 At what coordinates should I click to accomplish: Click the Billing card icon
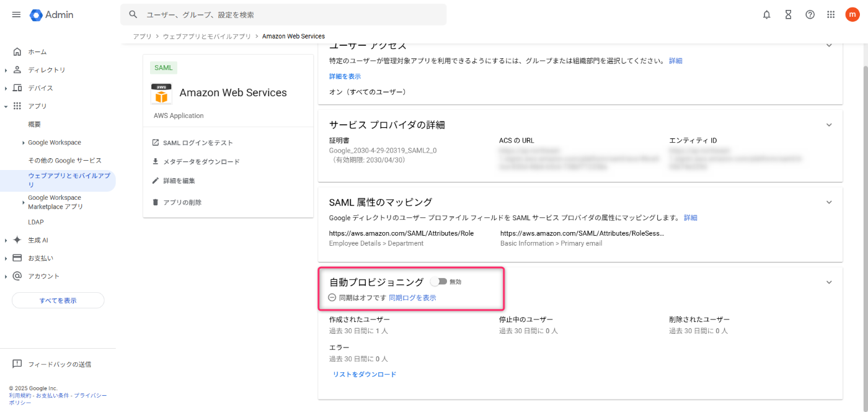pos(17,257)
